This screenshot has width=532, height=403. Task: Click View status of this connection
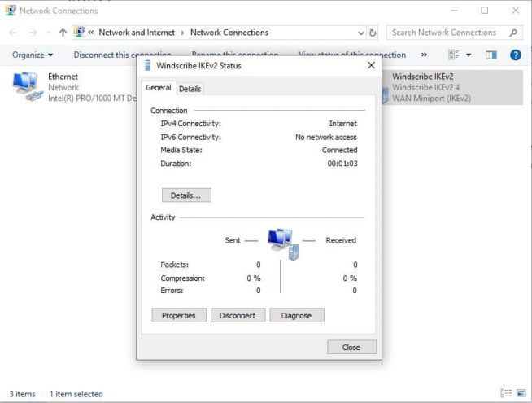coord(352,55)
